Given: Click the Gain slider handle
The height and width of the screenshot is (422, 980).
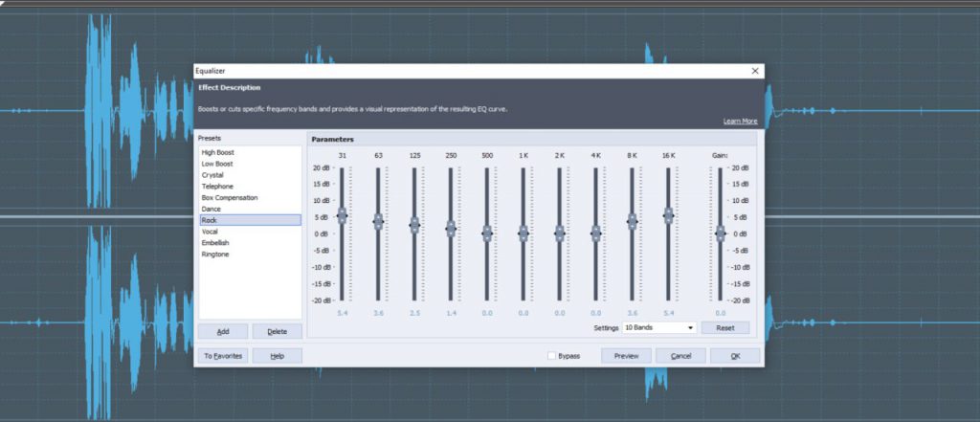Looking at the screenshot, I should pyautogui.click(x=720, y=233).
